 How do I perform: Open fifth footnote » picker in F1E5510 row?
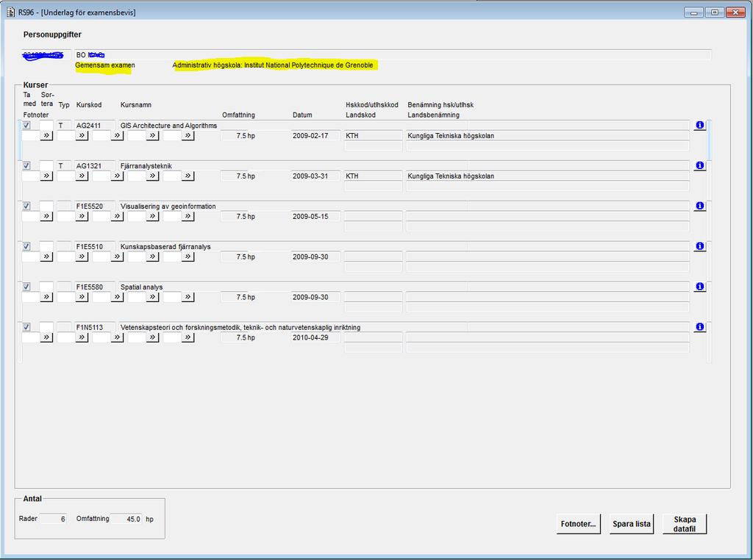click(x=188, y=256)
